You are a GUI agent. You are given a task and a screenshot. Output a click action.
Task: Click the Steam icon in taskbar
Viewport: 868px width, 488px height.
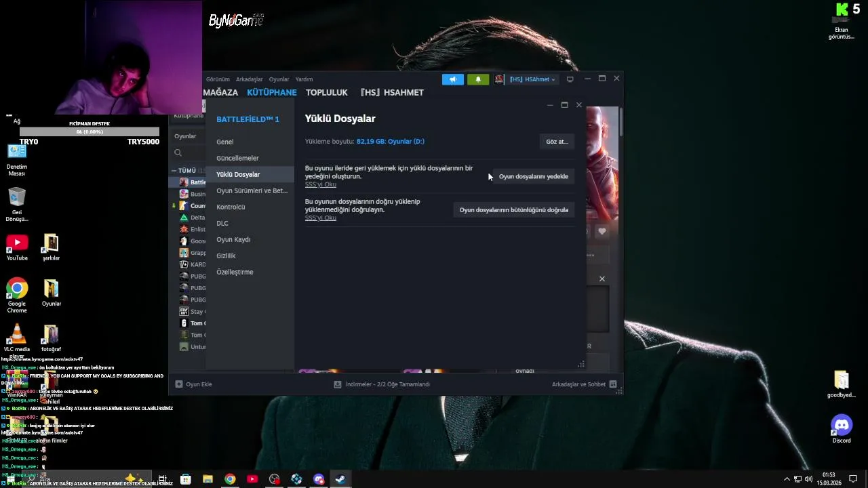340,479
